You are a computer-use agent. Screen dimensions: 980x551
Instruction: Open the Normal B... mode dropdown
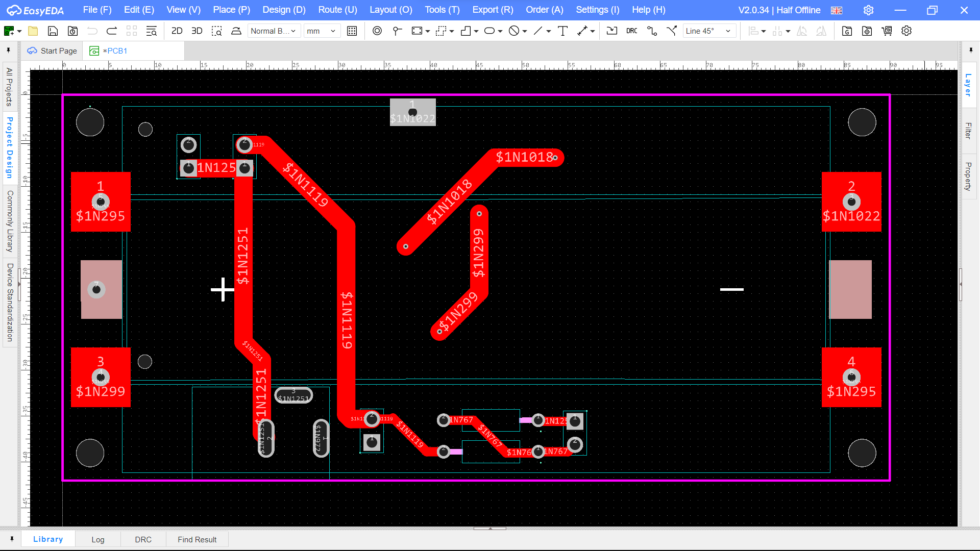pos(274,31)
